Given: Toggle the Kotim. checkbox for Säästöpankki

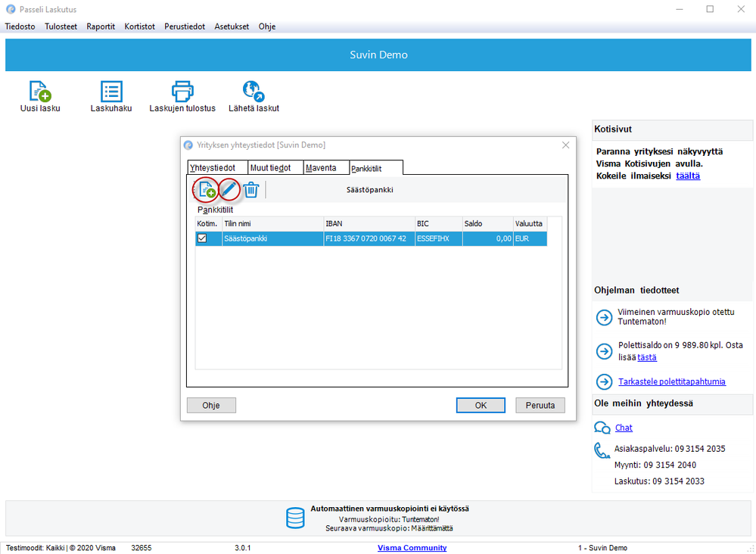Looking at the screenshot, I should 202,238.
